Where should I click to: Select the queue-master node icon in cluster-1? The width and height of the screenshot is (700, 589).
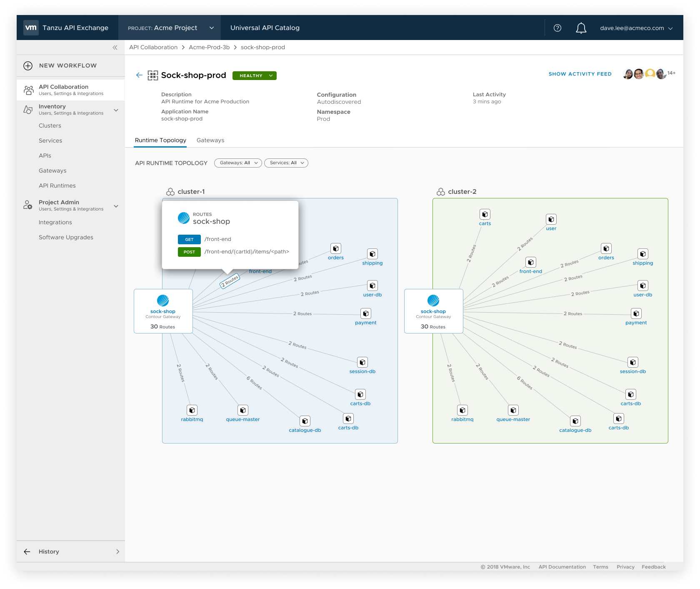pos(243,410)
